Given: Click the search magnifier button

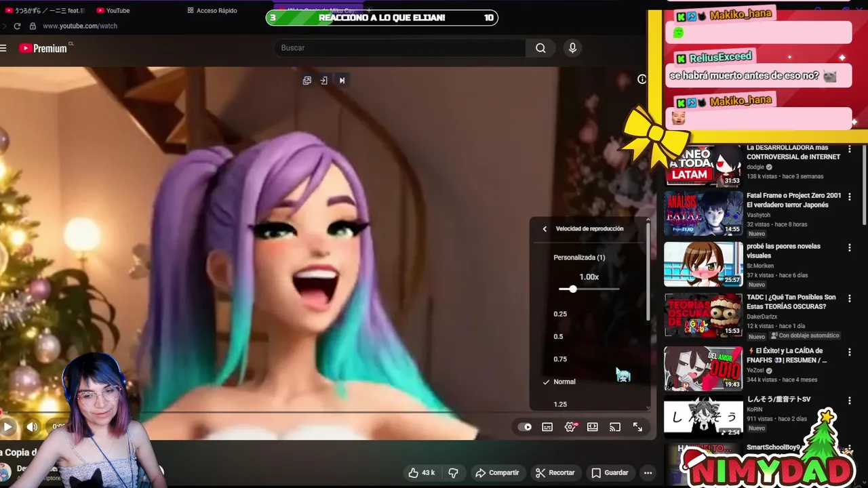Looking at the screenshot, I should 540,48.
